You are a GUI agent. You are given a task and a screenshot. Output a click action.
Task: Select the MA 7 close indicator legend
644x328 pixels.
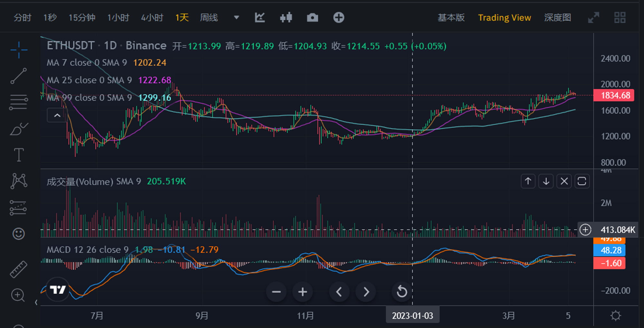click(x=87, y=63)
